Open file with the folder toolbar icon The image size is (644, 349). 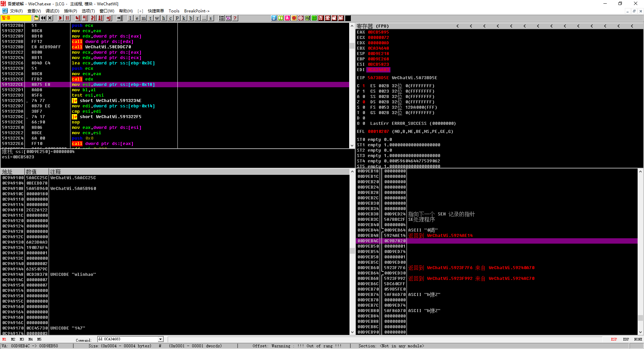pyautogui.click(x=36, y=18)
